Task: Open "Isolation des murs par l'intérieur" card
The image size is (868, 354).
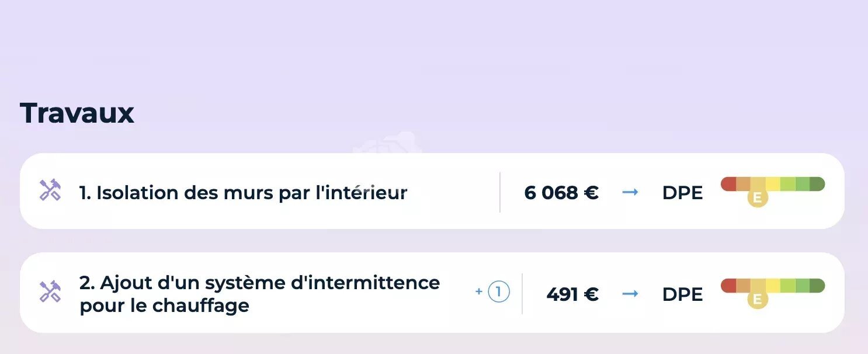Action: pos(432,191)
